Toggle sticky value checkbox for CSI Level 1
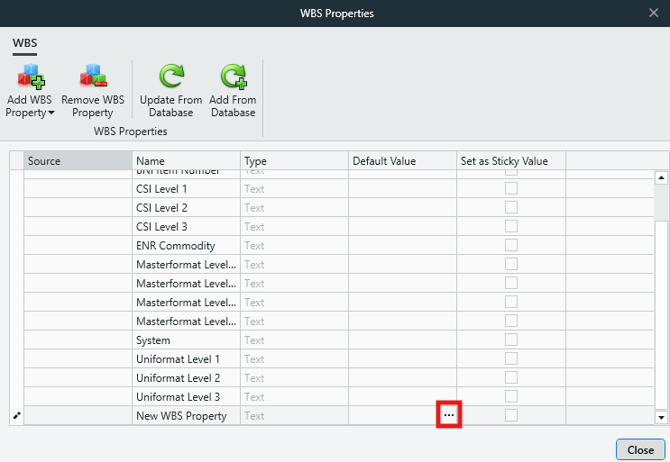 (x=511, y=189)
